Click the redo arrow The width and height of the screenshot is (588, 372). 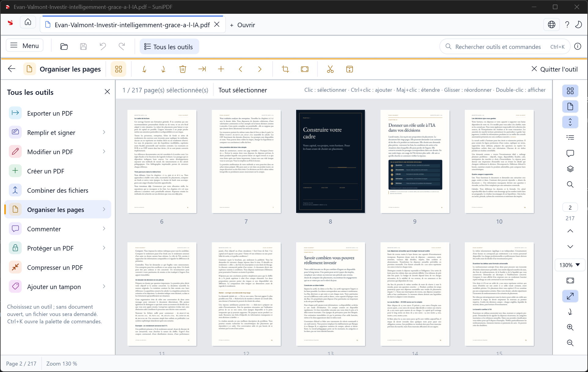[x=122, y=46]
